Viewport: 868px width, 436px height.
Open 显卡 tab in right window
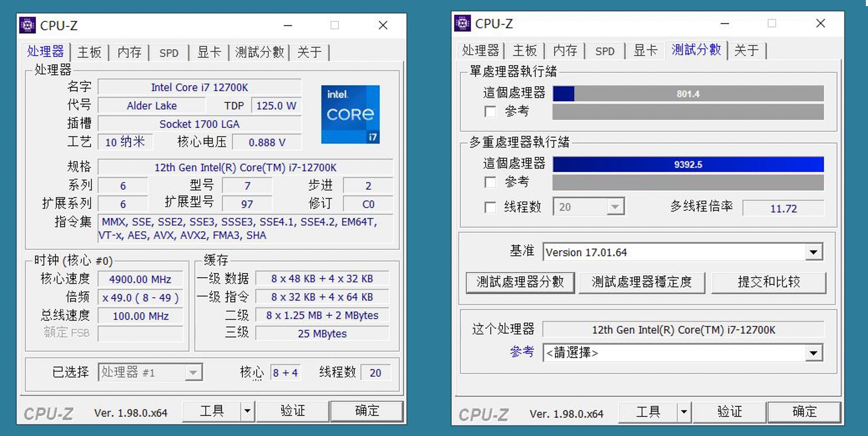click(x=645, y=50)
